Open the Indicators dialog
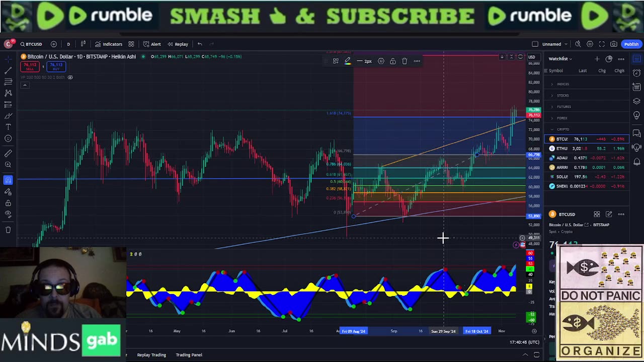Image resolution: width=644 pixels, height=362 pixels. (x=109, y=44)
